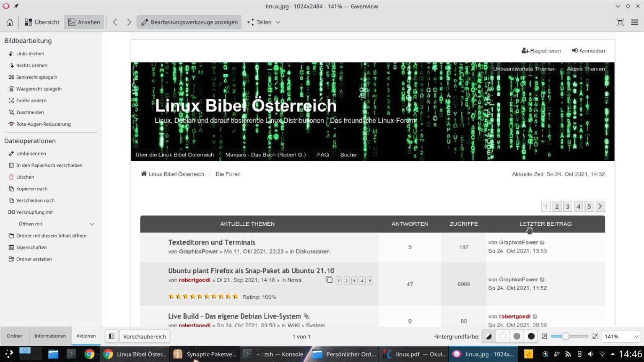Viewport: 644px width, 362px height.
Task: Click Umbenennen to rename the file
Action: 30,153
